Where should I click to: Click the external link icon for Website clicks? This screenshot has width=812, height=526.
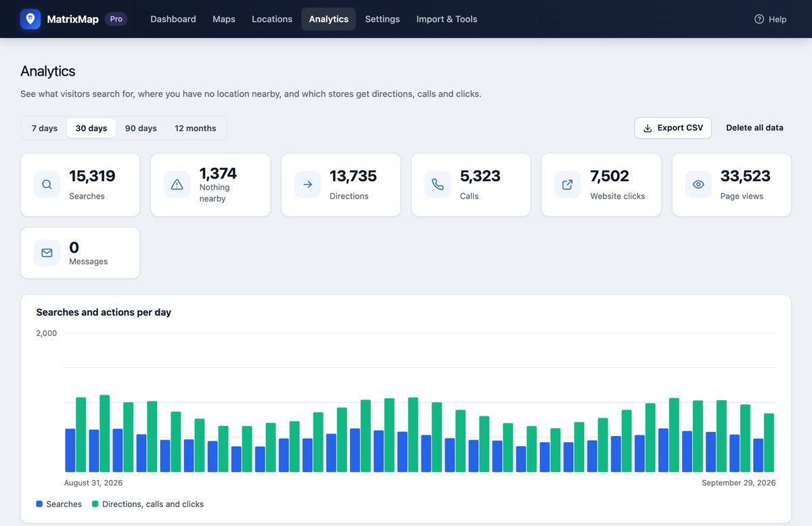point(568,185)
